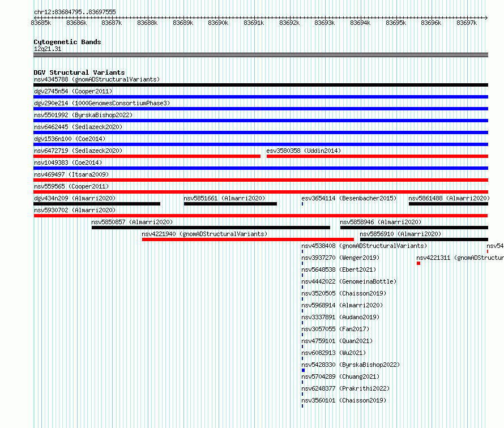The image size is (504, 428).
Task: Click nsv6472719 (Sedlazeck2020) label
Action: 78,151
